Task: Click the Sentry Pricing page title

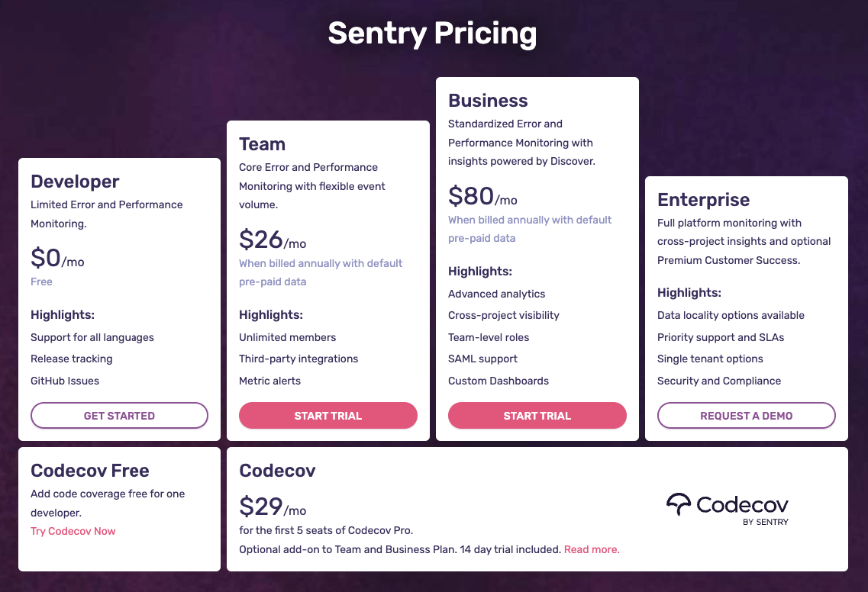Action: (x=433, y=34)
